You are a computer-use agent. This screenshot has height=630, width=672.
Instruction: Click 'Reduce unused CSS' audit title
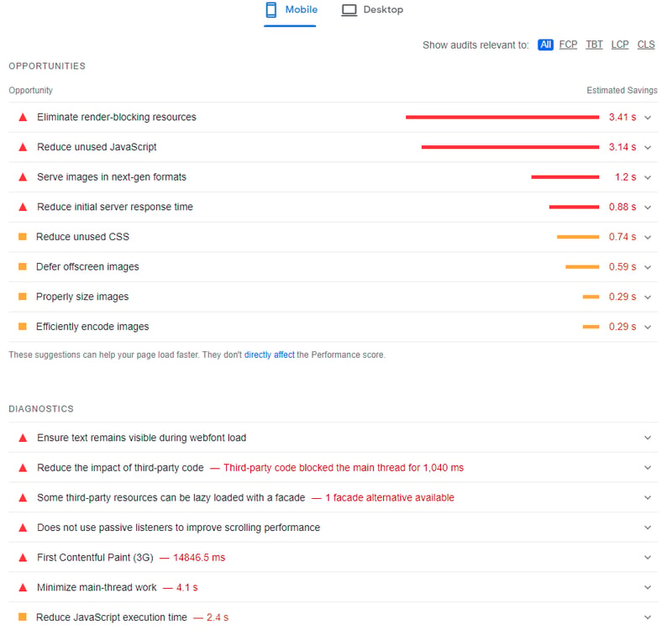click(82, 237)
